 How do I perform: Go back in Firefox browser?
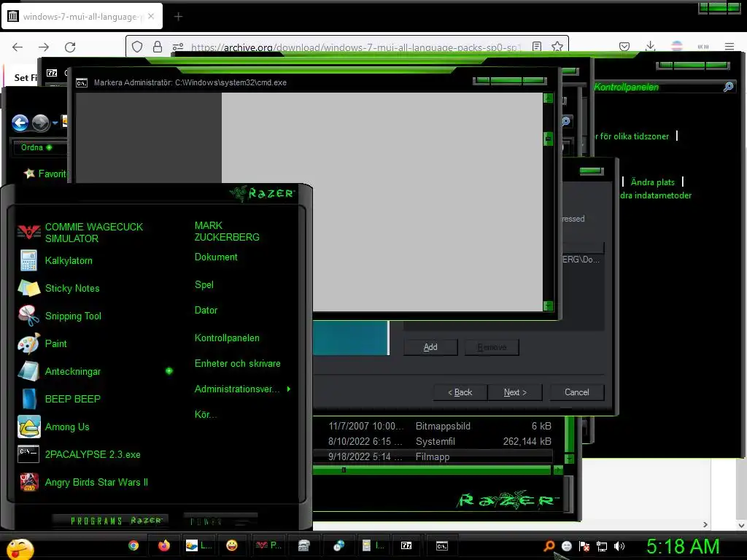click(18, 47)
